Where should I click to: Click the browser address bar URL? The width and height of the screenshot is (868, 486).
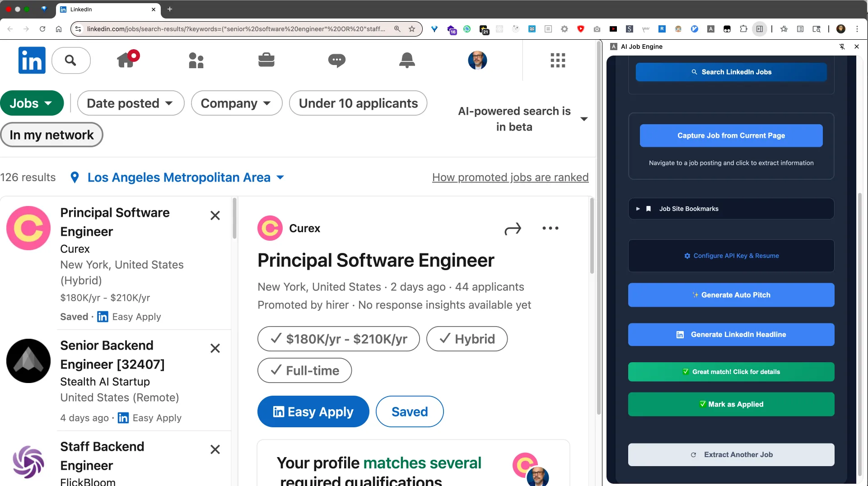click(x=236, y=29)
